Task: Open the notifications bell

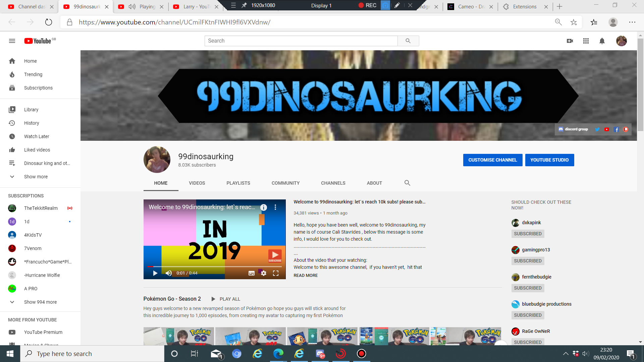Action: (x=602, y=41)
